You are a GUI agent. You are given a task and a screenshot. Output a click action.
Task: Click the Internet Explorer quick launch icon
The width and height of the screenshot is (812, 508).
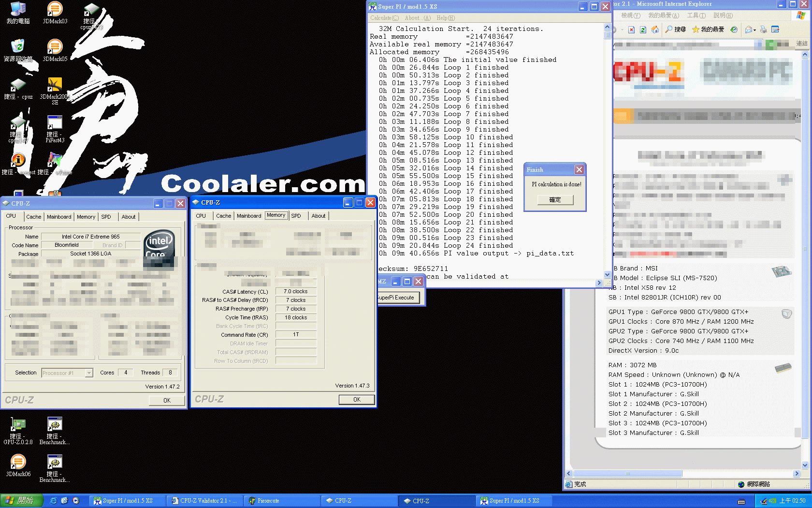tap(54, 501)
